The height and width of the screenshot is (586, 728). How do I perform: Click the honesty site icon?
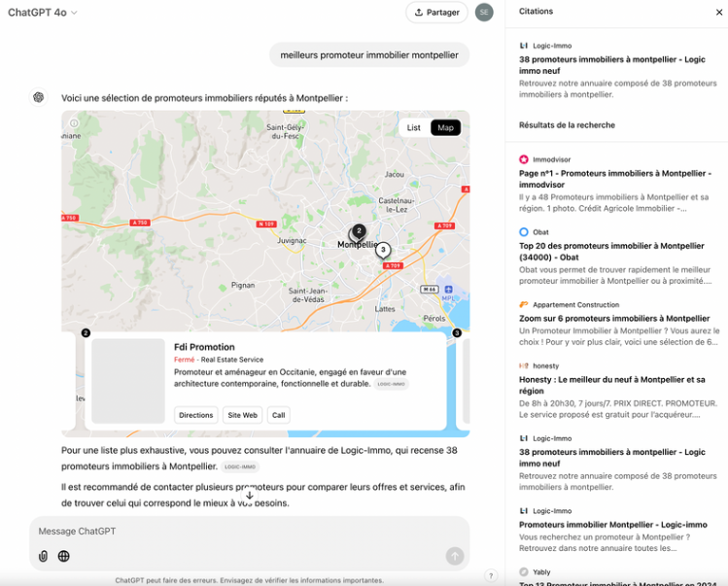point(524,366)
